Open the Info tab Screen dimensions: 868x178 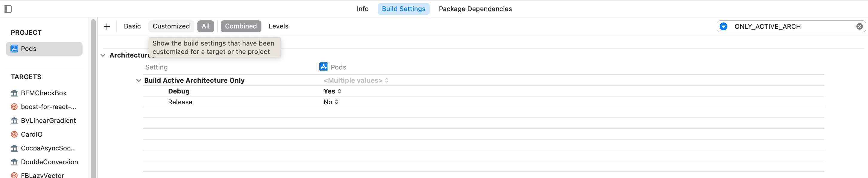click(x=363, y=9)
